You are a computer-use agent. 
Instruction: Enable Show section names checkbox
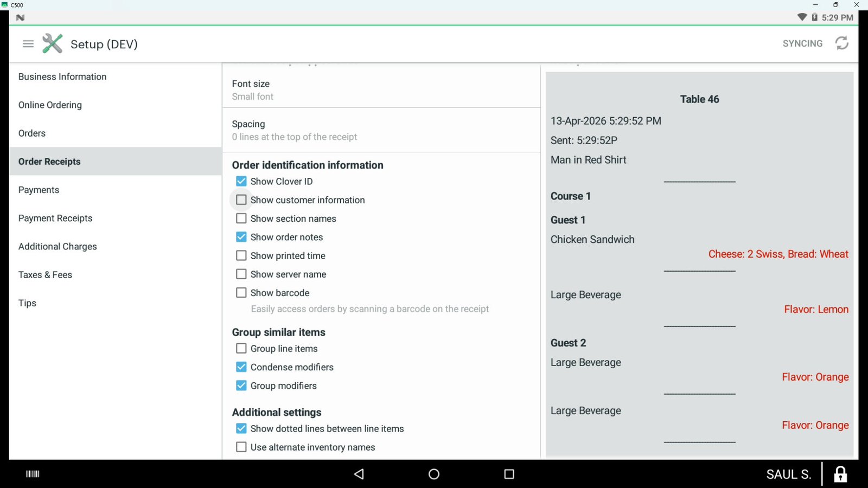[x=241, y=219]
